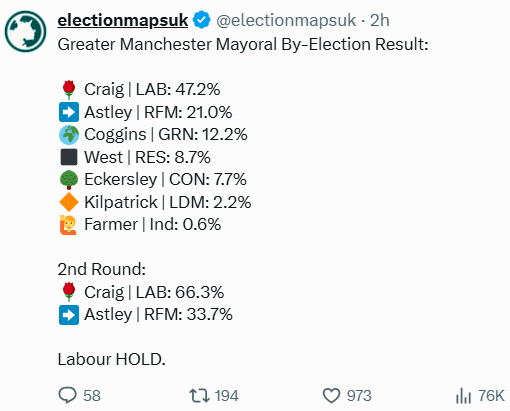Open the view analytics bar chart icon
The height and width of the screenshot is (411, 510).
[x=463, y=396]
